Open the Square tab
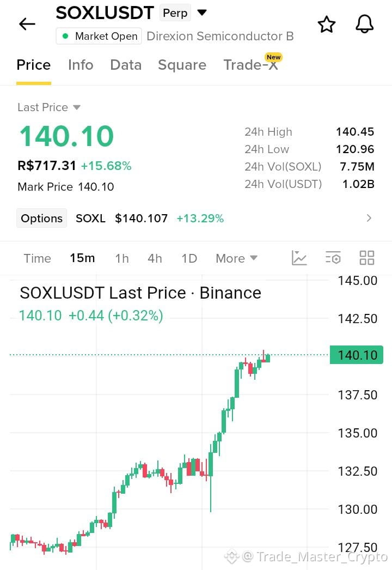392x570 pixels. pos(182,65)
